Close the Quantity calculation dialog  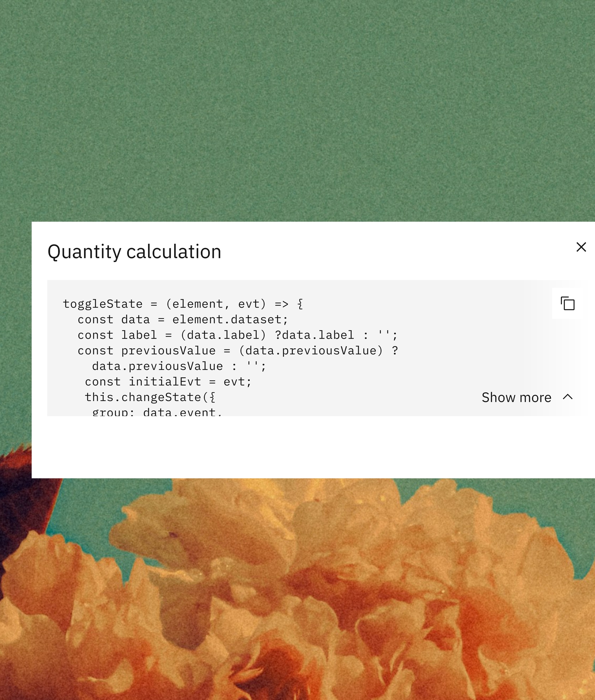(x=581, y=247)
